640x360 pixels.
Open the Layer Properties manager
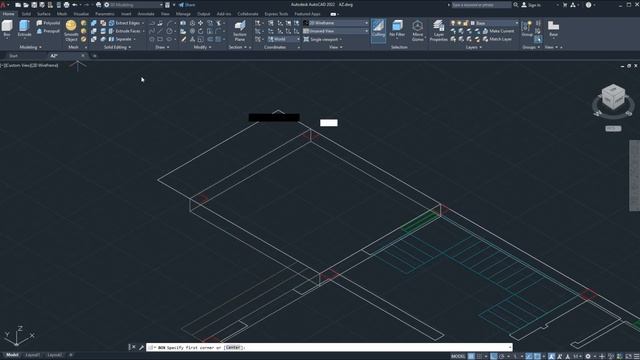tap(439, 31)
